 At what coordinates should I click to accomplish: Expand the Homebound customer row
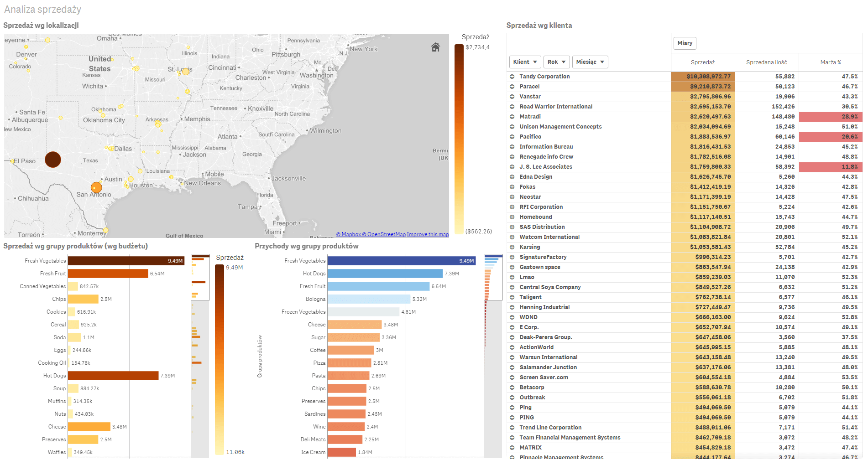512,217
